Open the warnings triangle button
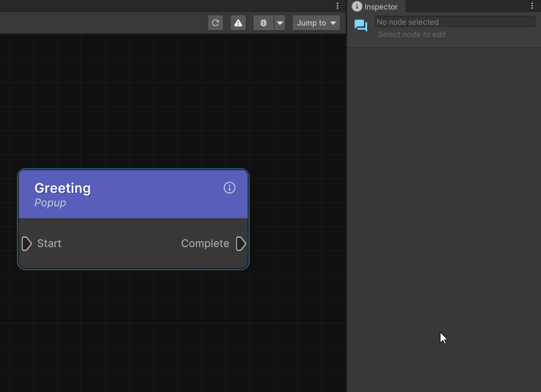The height and width of the screenshot is (392, 541). pyautogui.click(x=238, y=23)
